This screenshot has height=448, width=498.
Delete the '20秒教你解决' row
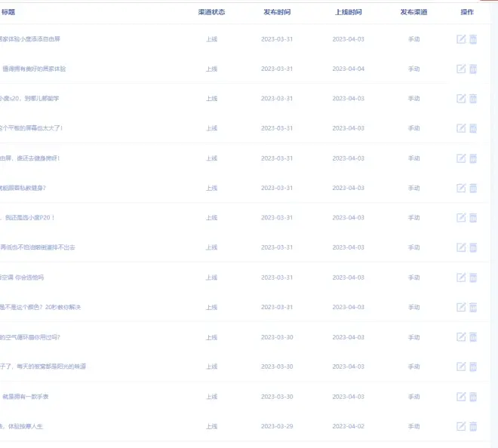click(x=473, y=307)
